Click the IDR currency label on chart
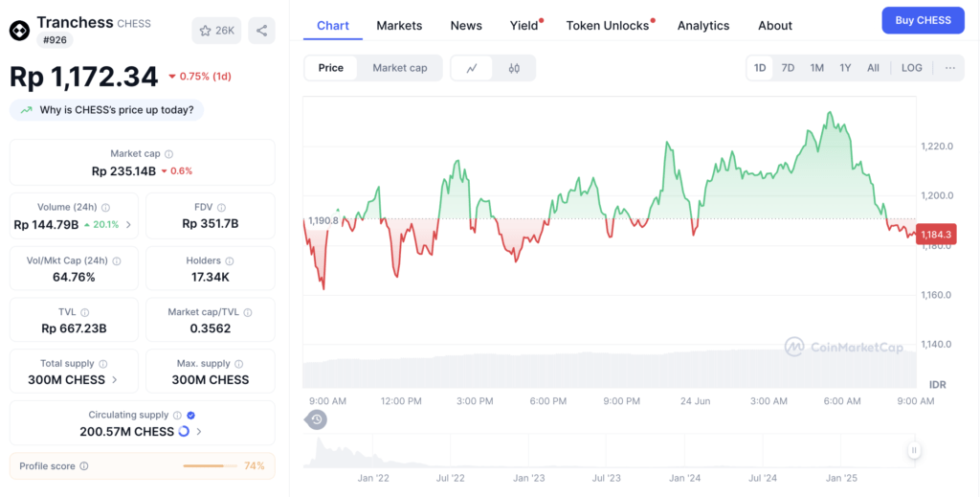The image size is (980, 497). [x=938, y=384]
